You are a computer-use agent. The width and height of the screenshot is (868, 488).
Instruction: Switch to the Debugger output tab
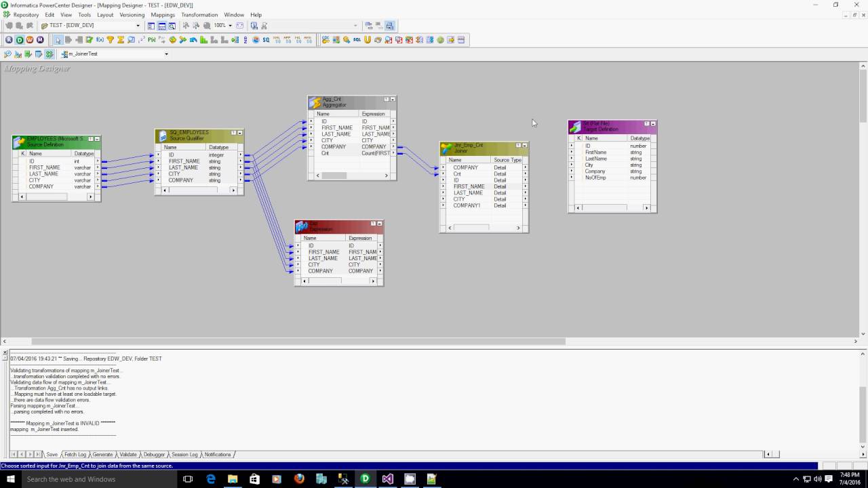(x=154, y=454)
